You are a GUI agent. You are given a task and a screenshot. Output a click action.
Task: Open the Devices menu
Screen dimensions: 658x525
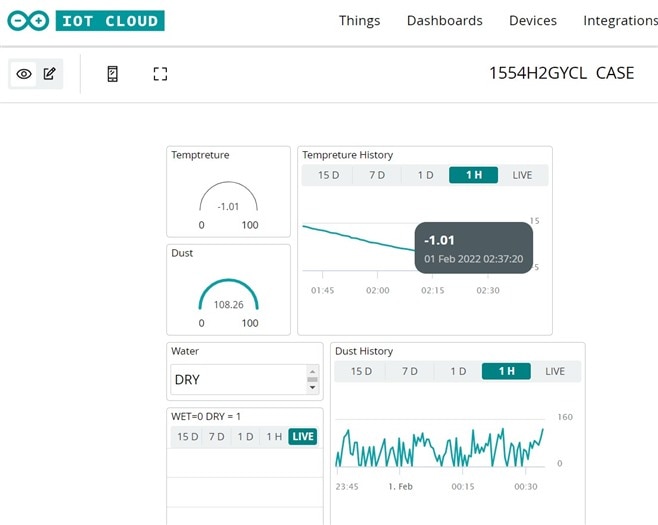(x=533, y=21)
